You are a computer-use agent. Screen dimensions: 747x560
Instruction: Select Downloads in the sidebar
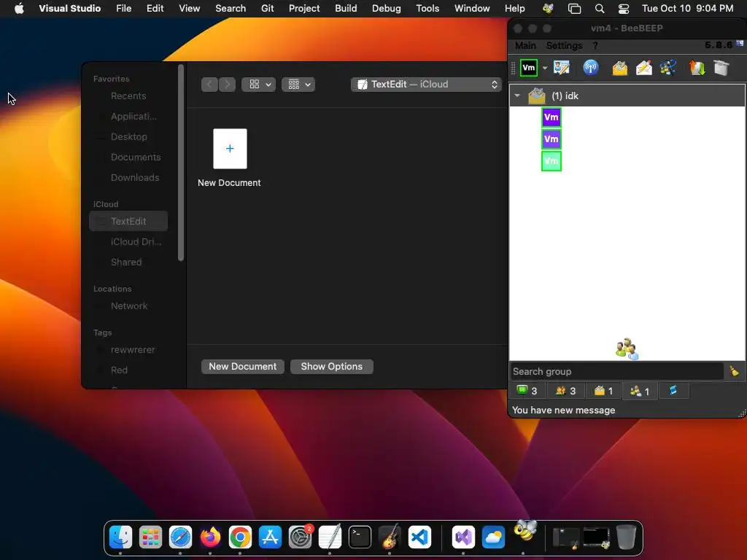click(128, 178)
